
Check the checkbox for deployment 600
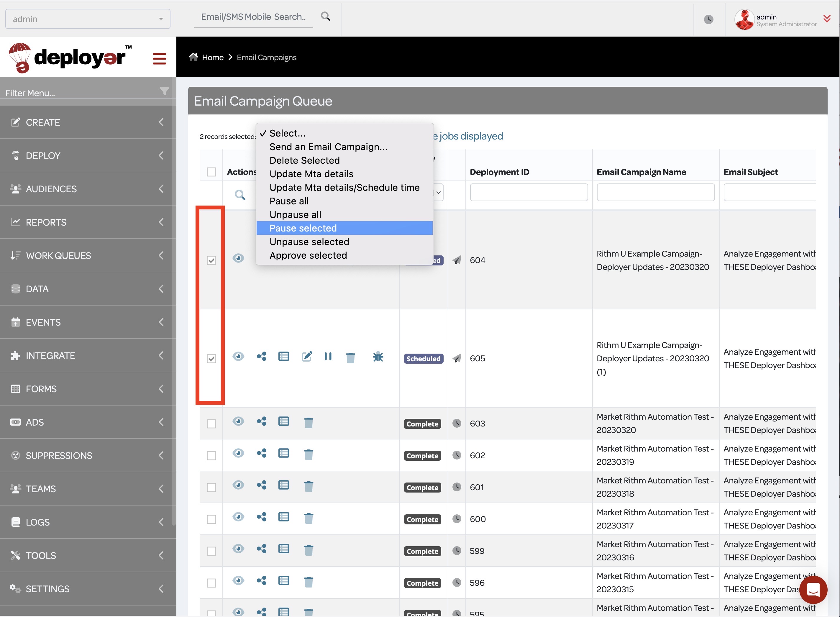click(211, 519)
